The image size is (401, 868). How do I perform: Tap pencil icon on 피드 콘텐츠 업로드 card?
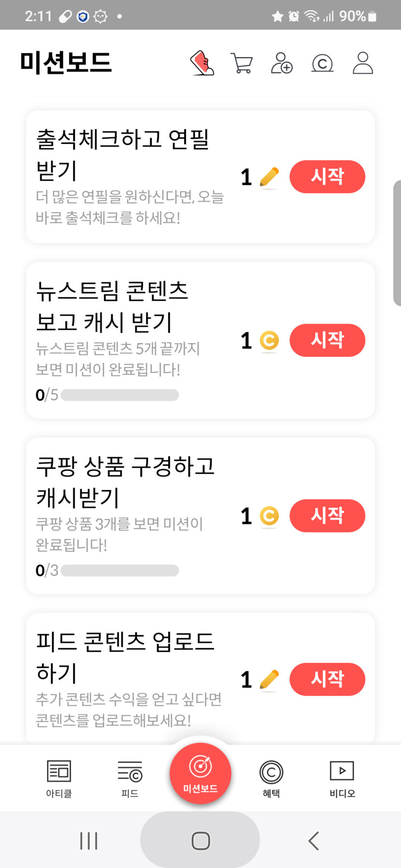click(269, 680)
